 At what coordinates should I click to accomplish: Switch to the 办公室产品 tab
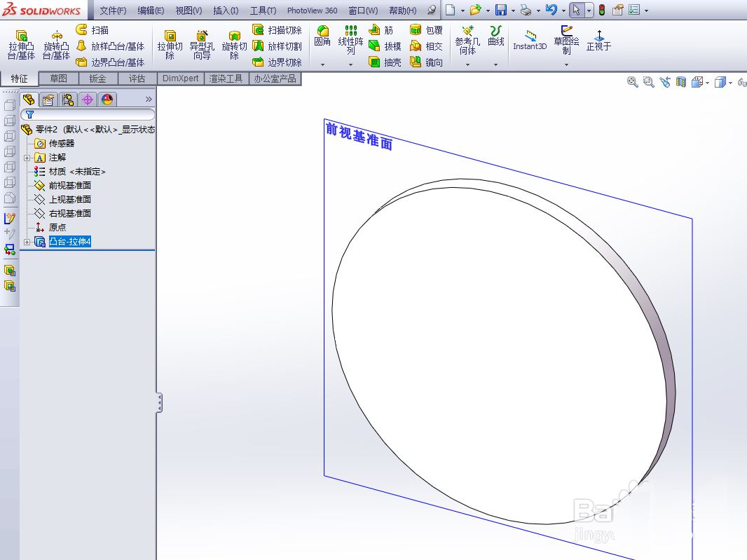click(275, 78)
